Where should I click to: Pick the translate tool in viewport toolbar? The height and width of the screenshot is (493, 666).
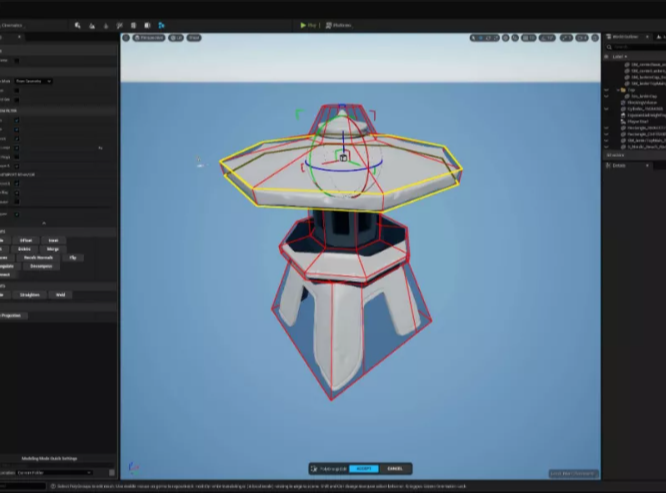[x=480, y=38]
